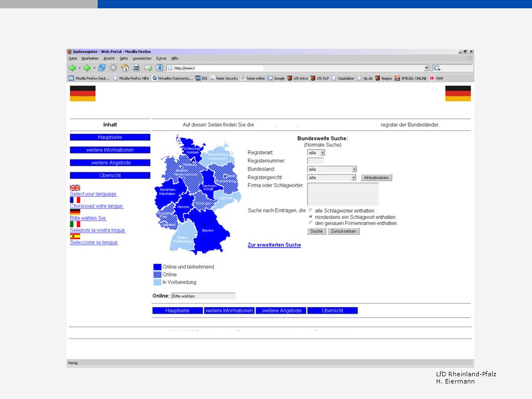This screenshot has width=532, height=399.
Task: Open the SWR bookmark
Action: pyautogui.click(x=436, y=78)
